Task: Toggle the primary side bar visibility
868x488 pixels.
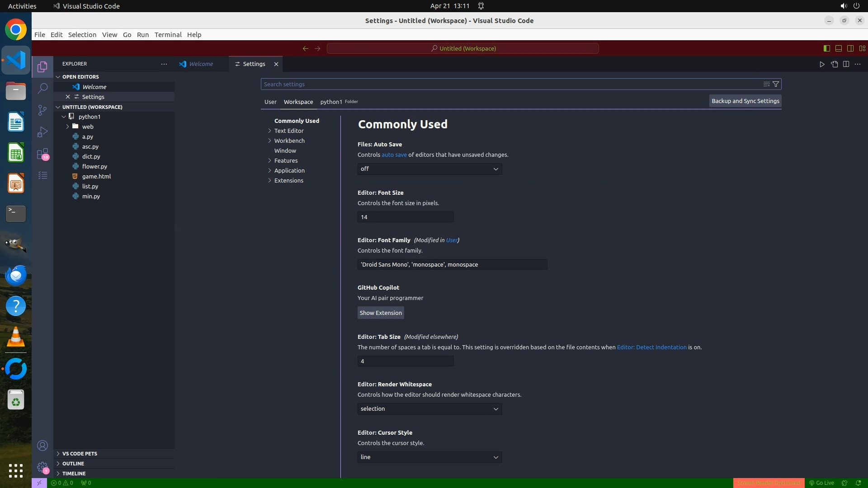Action: (827, 48)
